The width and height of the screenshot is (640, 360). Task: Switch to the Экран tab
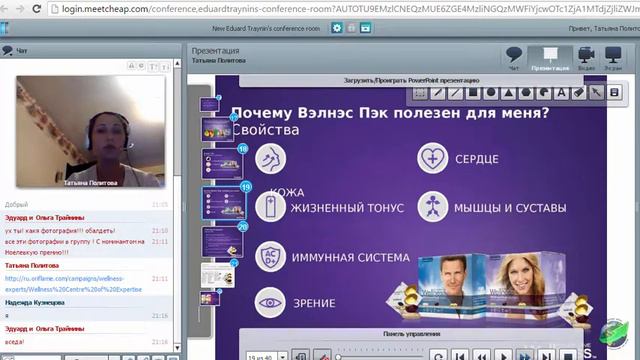coord(613,58)
